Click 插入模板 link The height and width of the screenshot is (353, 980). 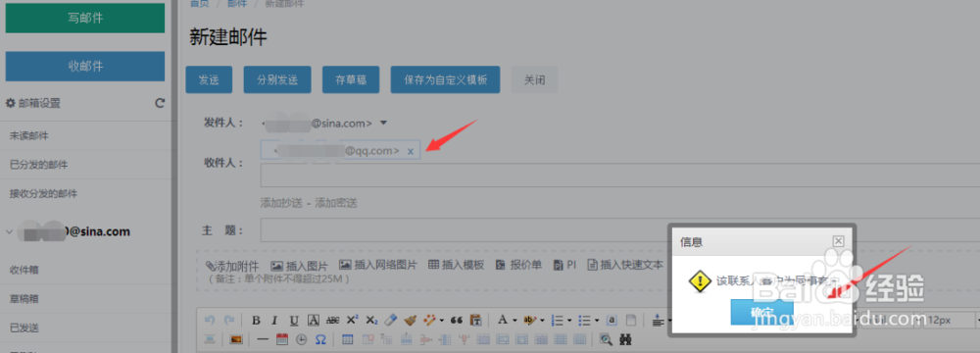click(456, 266)
